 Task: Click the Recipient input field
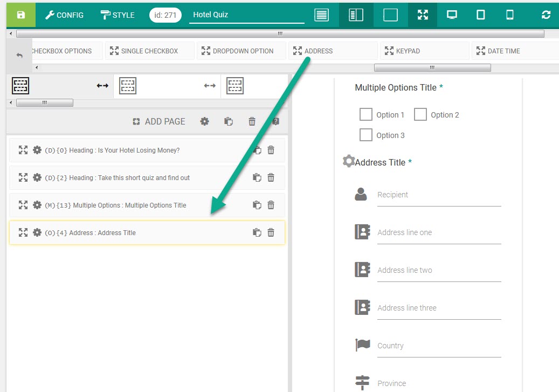439,195
